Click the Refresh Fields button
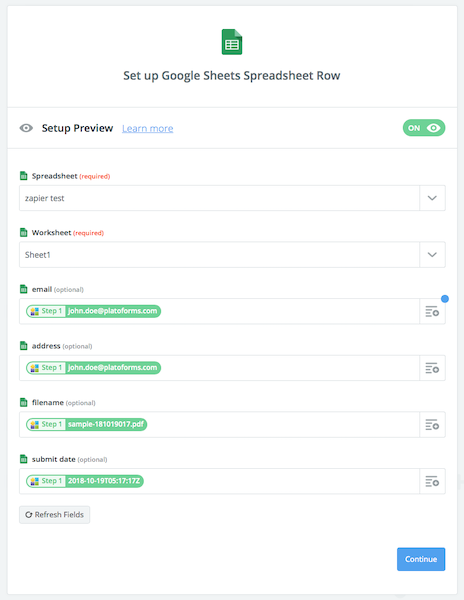 (55, 515)
